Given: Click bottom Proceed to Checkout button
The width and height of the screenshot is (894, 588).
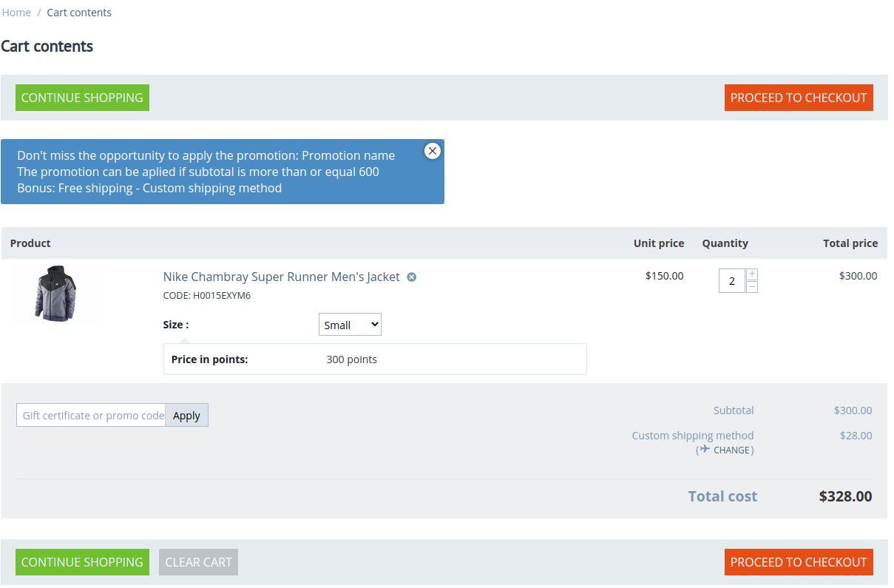Looking at the screenshot, I should [x=799, y=562].
